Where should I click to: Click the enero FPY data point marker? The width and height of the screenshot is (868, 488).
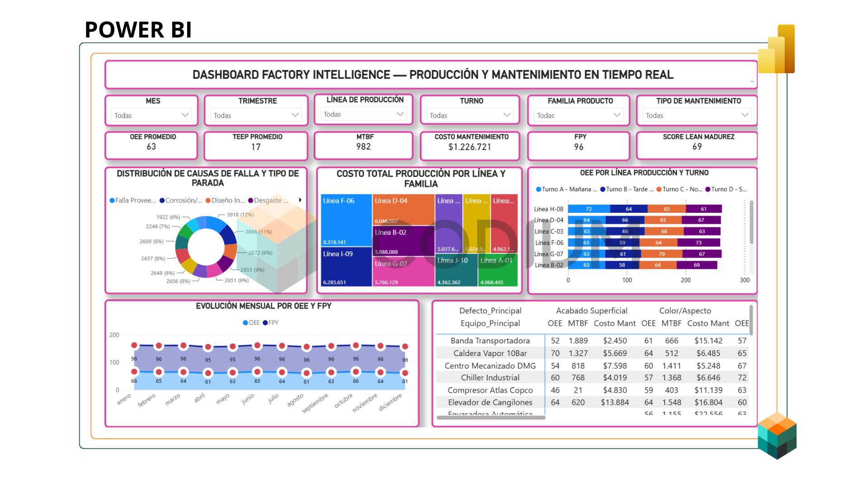(x=134, y=345)
